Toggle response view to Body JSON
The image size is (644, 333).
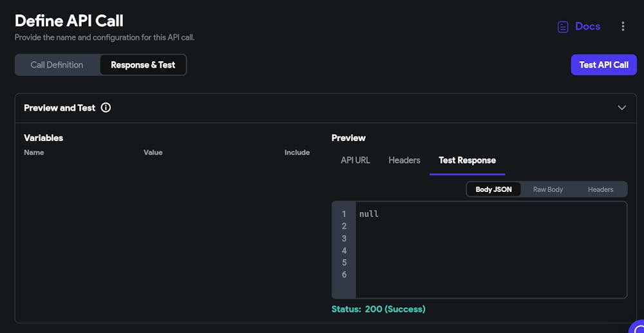click(x=493, y=189)
